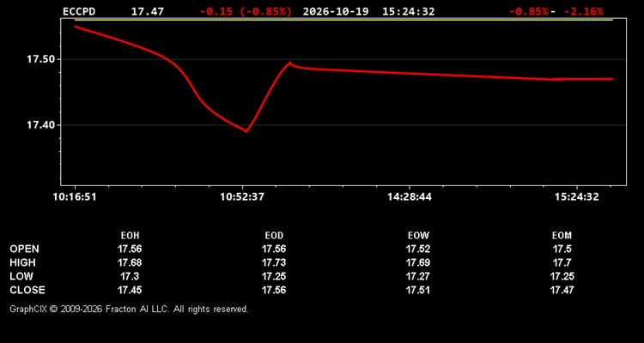Viewport: 644px width, 343px height.
Task: Click EOW close value 17.51
Action: coord(418,290)
